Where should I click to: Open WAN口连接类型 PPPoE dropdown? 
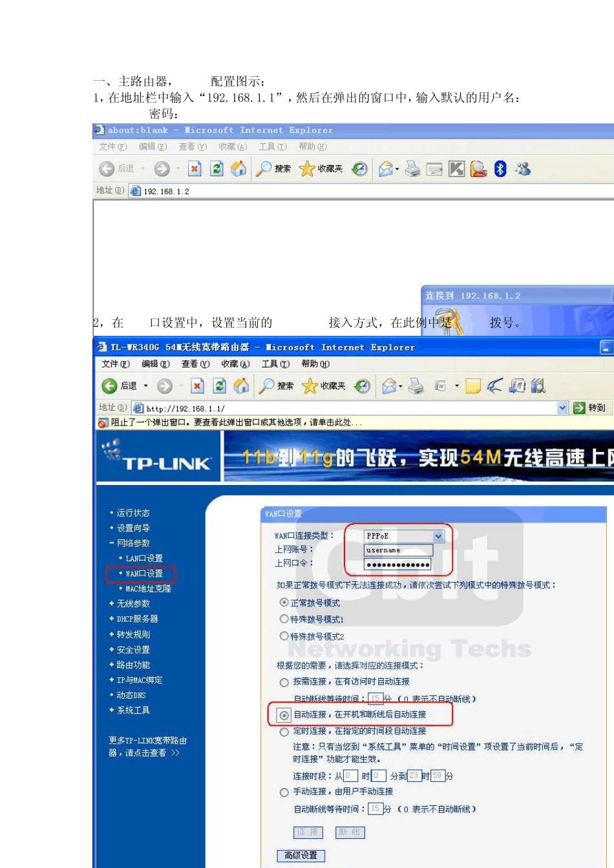439,536
